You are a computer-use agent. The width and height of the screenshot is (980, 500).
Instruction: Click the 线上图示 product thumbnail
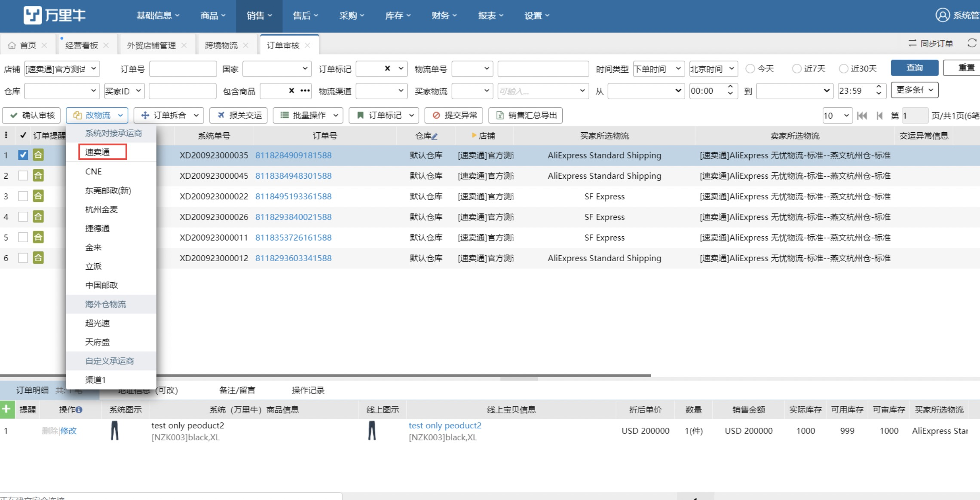pos(372,431)
